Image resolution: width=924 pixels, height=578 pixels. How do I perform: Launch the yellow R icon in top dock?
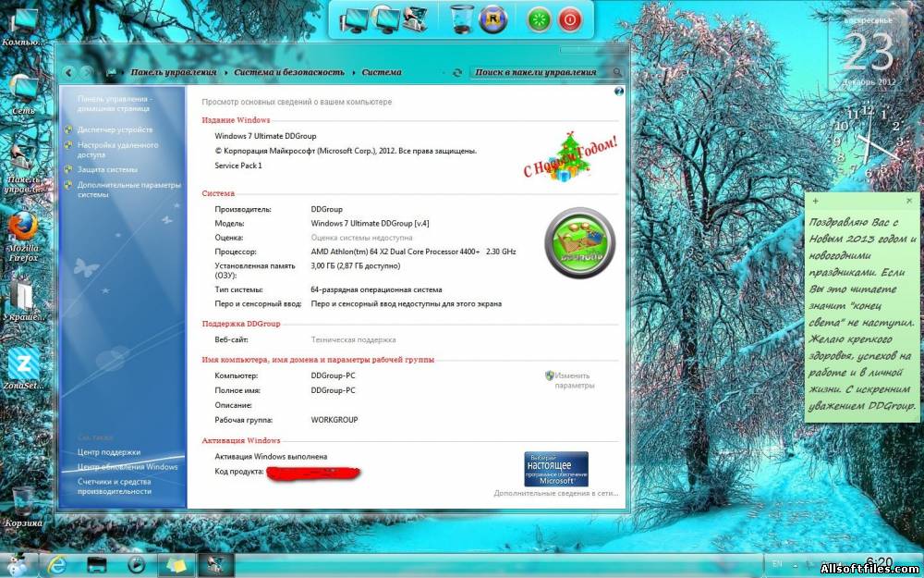coord(492,18)
